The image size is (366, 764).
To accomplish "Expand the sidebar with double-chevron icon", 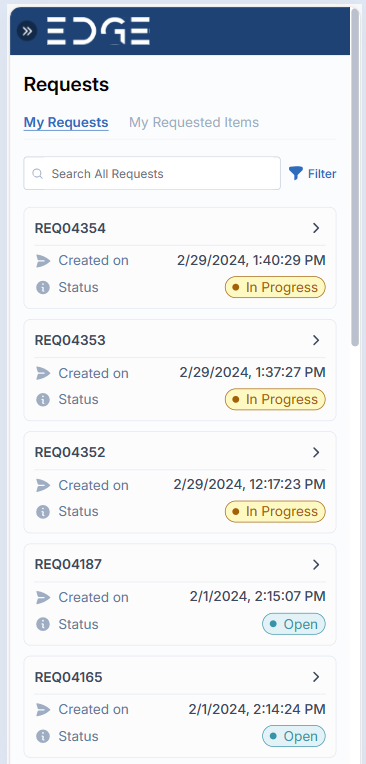I will point(27,31).
